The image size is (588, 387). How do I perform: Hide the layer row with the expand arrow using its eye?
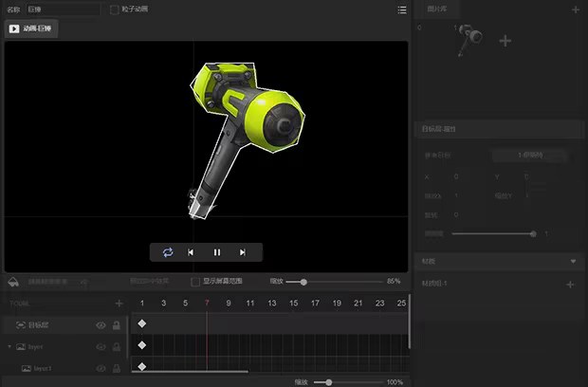[101, 347]
